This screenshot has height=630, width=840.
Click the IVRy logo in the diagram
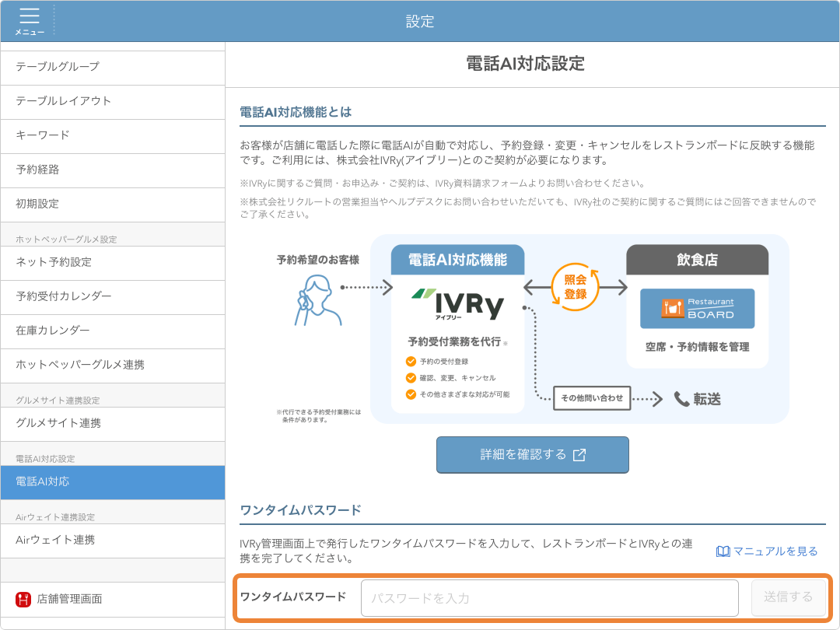(459, 304)
